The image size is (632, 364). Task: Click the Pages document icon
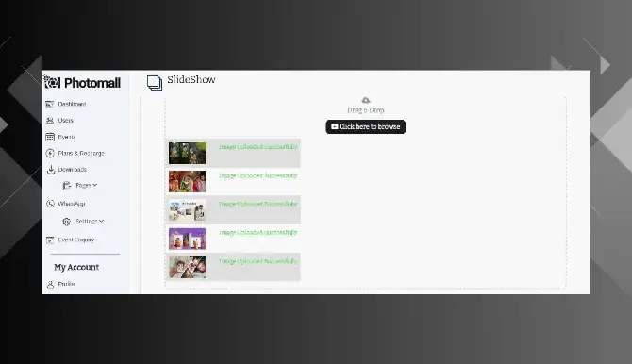tap(67, 186)
